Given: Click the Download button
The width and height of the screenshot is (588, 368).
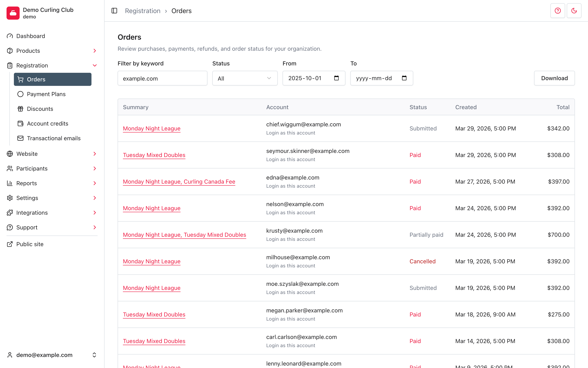Looking at the screenshot, I should pos(554,78).
